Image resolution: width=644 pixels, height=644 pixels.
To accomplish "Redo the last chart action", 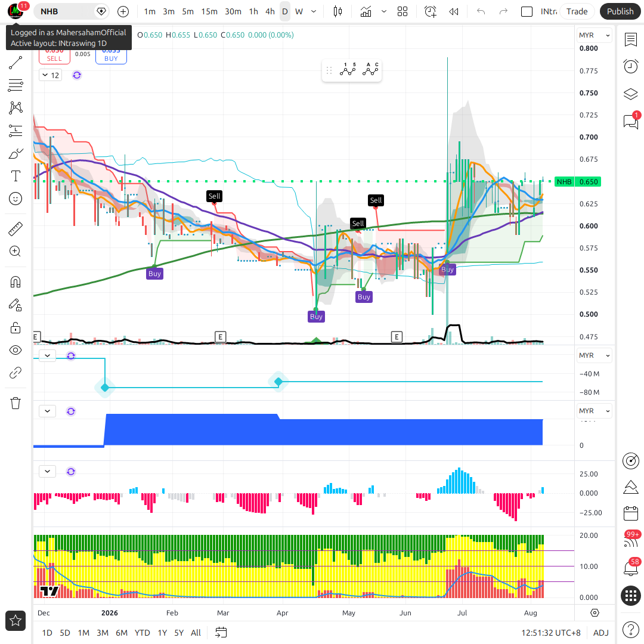I will [x=503, y=11].
